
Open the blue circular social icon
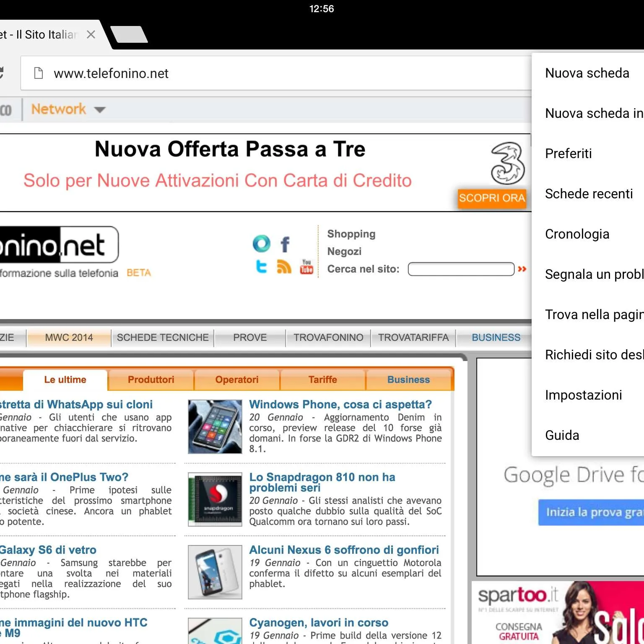tap(262, 244)
